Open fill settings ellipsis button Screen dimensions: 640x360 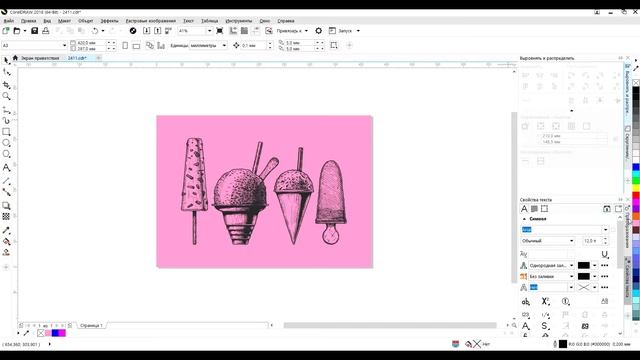(605, 265)
